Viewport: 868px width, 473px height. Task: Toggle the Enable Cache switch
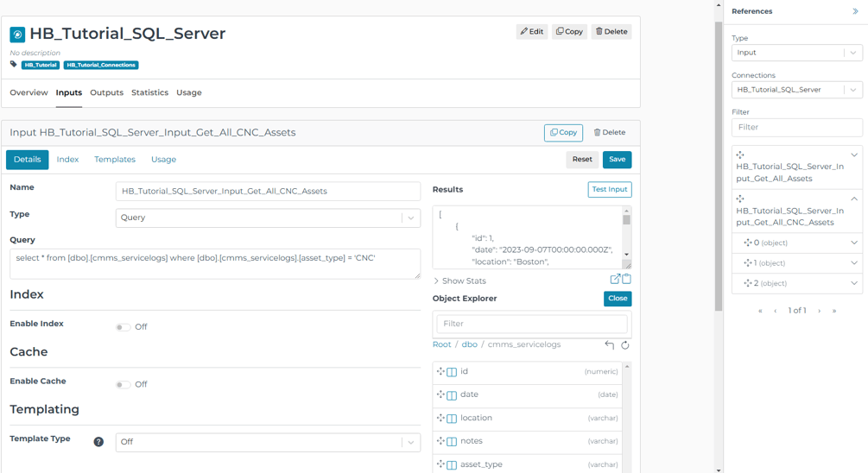click(124, 385)
